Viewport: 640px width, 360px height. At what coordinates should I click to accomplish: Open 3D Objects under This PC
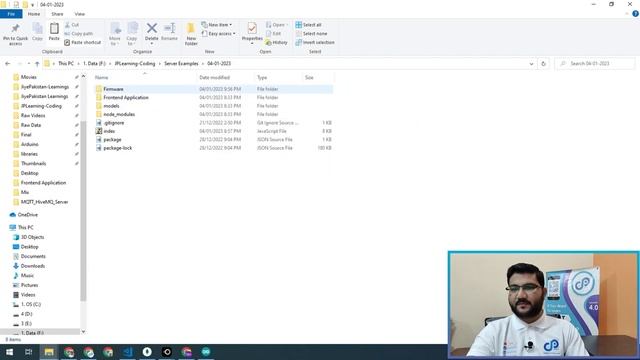[32, 237]
